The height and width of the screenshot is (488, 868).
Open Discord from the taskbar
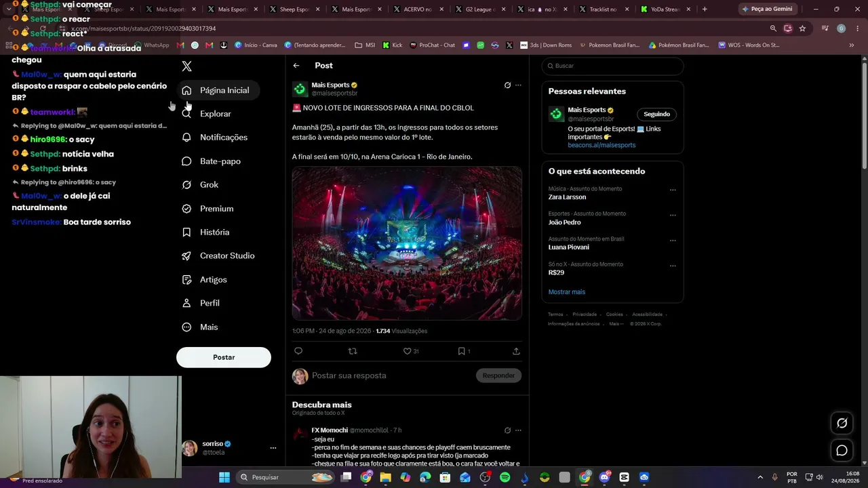point(604,477)
